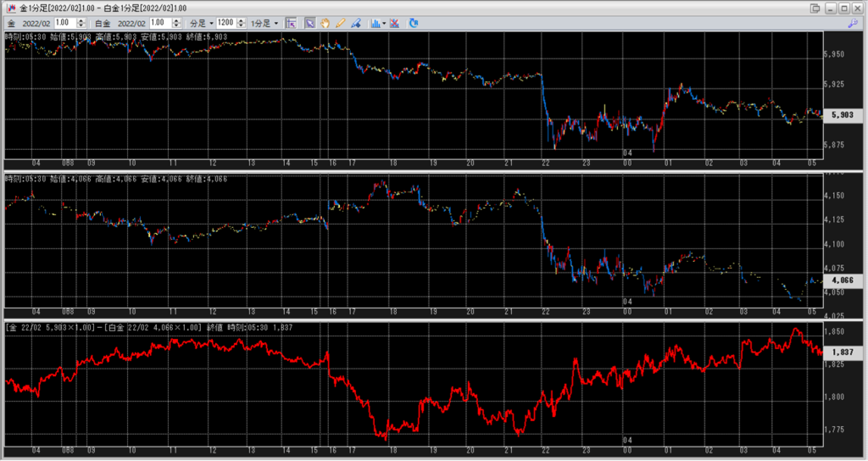The height and width of the screenshot is (461, 868).
Task: Select the pencil drawing tool
Action: point(341,23)
